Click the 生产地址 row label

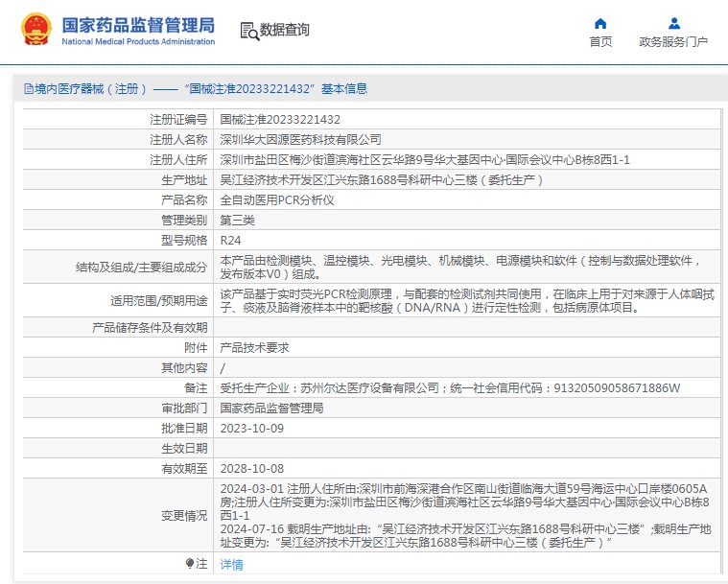pos(184,180)
